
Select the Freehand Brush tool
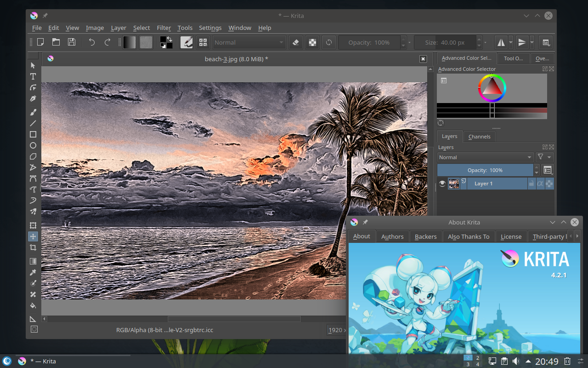click(x=33, y=112)
